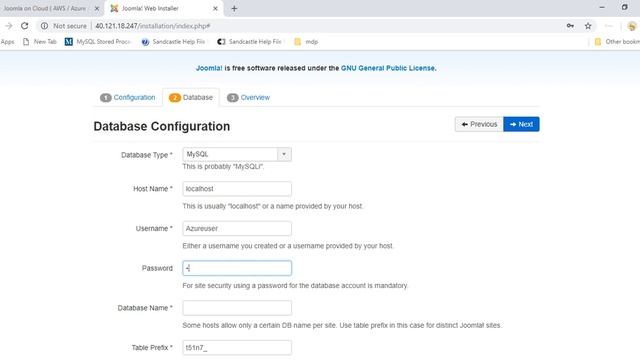
Task: Switch to Joomla on Cloud AWS tab
Action: pos(44,8)
